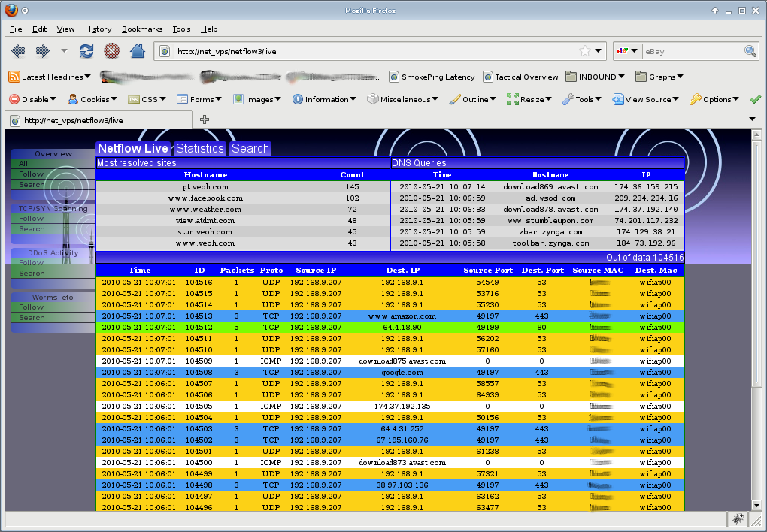Open the recent pages arrow beside Forward
767x532 pixels.
point(64,51)
